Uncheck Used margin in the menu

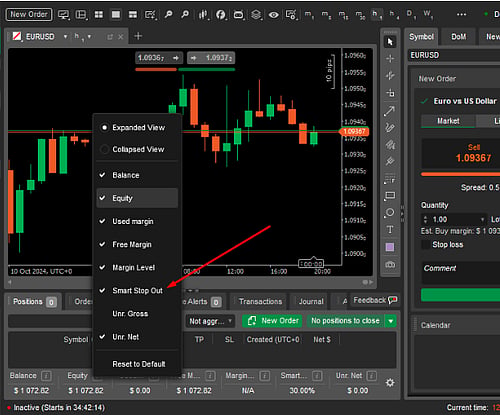(137, 221)
